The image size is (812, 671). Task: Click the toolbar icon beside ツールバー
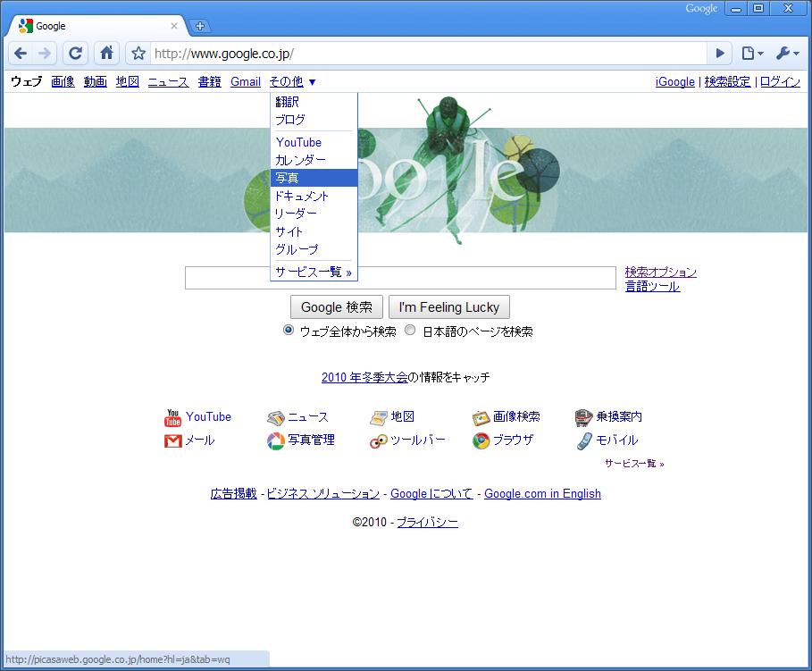379,441
